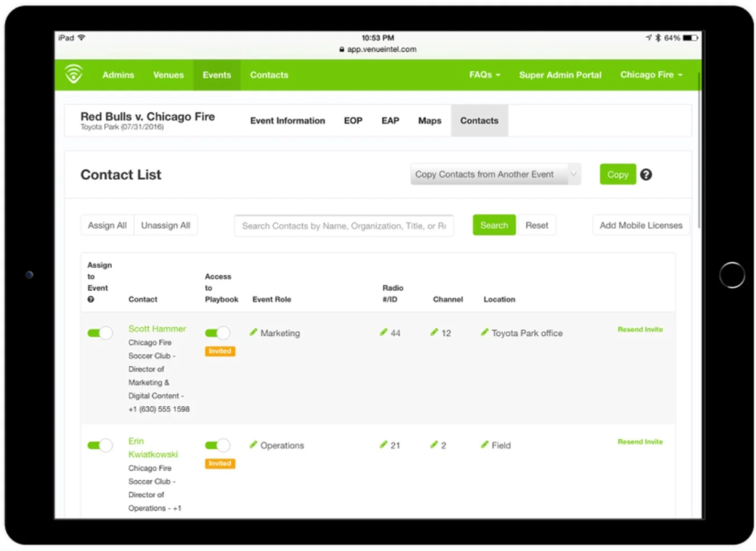Go to Admins in navigation bar
Viewport: 756px width, 551px height.
(118, 75)
